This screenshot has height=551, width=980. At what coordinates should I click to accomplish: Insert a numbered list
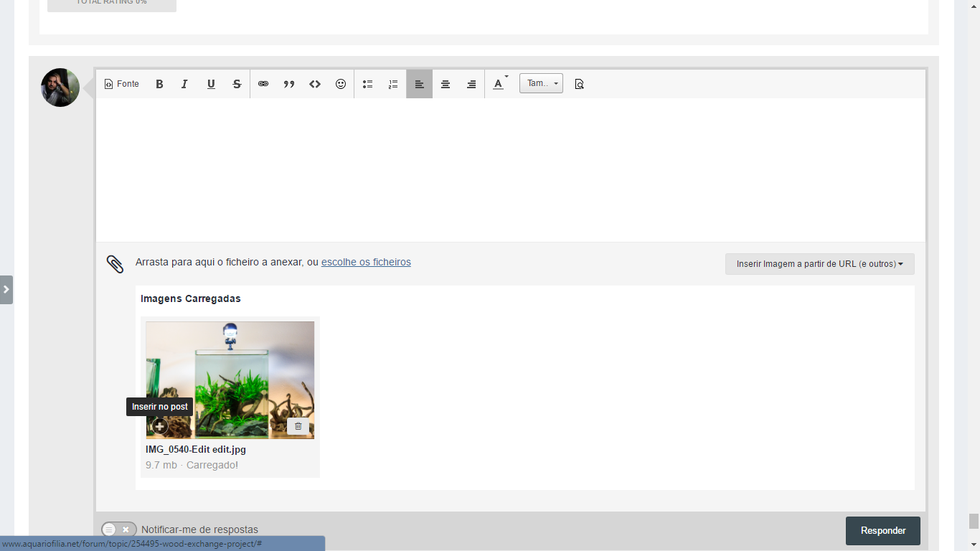pyautogui.click(x=393, y=84)
